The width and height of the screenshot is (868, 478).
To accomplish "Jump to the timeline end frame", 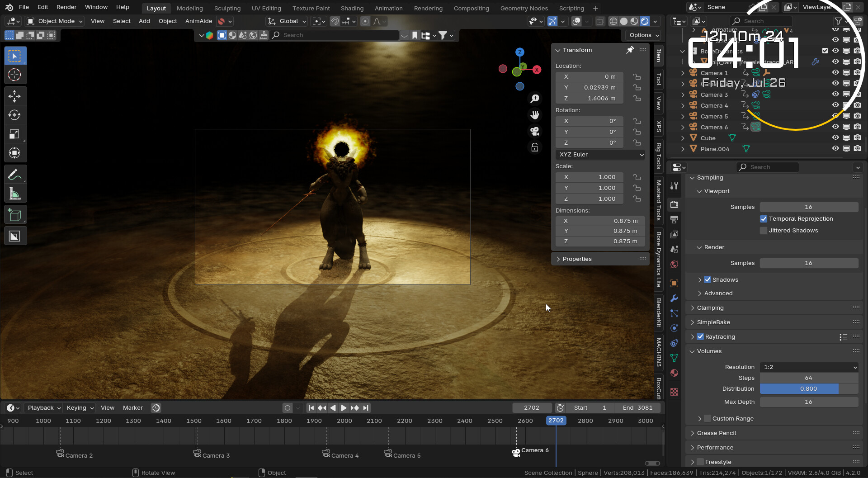I will point(366,408).
